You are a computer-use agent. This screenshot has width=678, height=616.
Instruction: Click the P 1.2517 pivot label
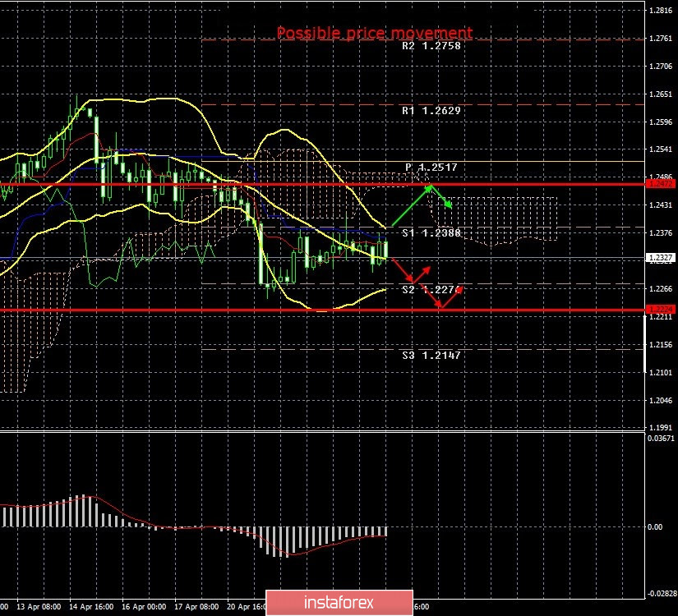click(x=431, y=168)
